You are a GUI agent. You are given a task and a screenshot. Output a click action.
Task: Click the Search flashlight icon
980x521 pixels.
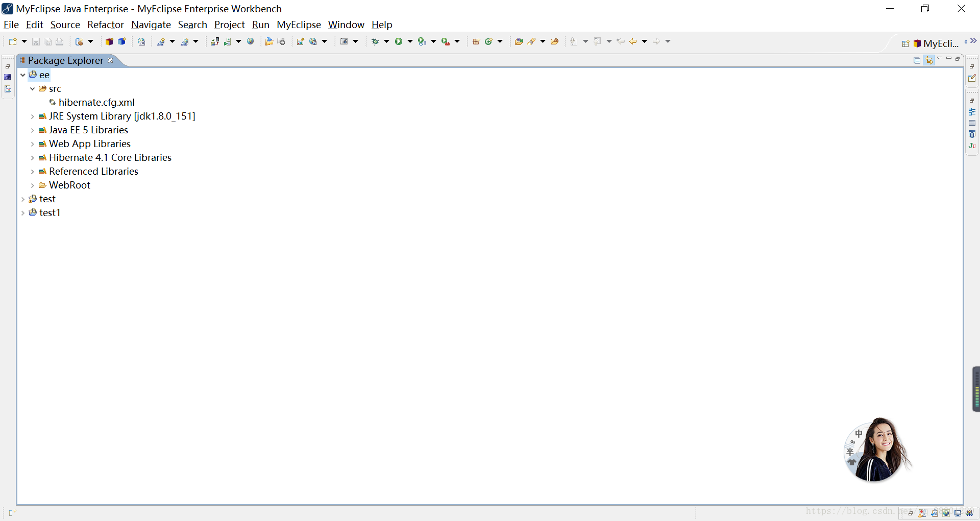coord(532,41)
